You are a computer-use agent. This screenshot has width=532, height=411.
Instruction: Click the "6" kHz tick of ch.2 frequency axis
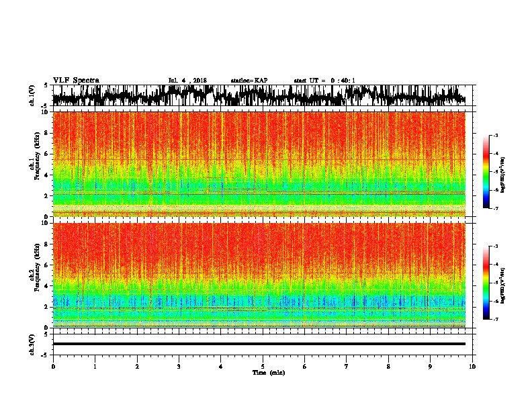48,265
